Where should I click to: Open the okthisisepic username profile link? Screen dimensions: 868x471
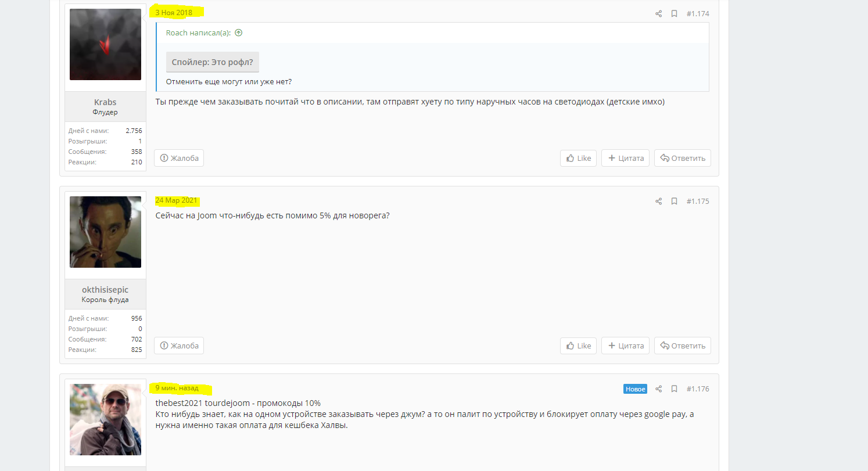click(x=105, y=290)
